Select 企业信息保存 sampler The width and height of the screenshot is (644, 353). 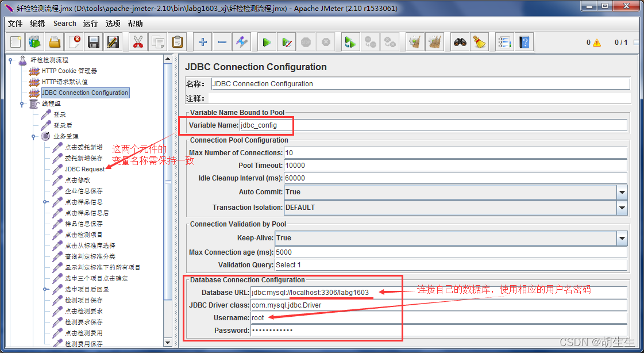pyautogui.click(x=84, y=191)
